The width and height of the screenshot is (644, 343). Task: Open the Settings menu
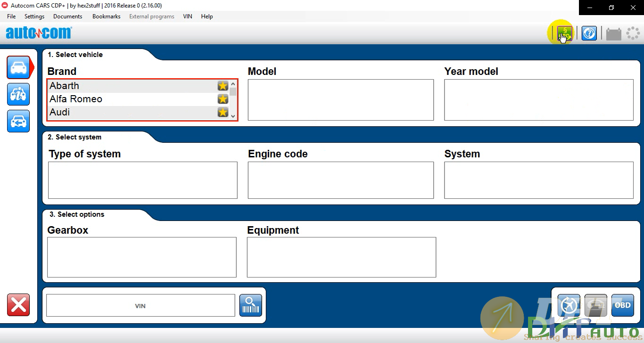34,16
